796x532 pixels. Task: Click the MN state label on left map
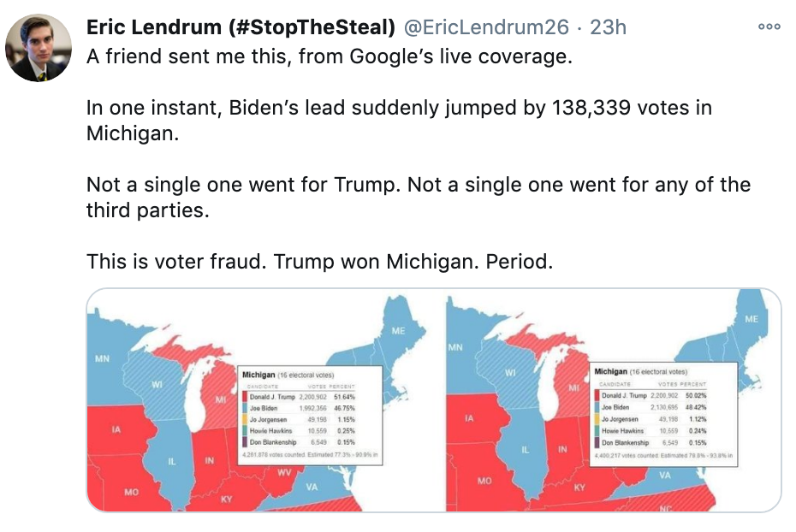tap(102, 358)
